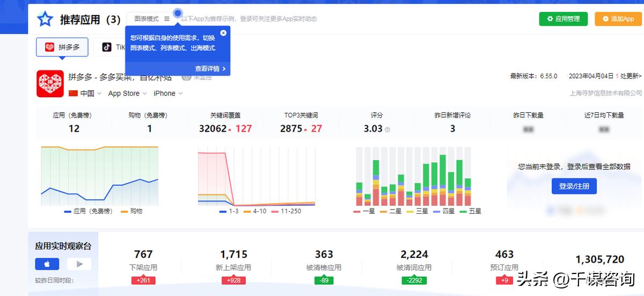Toggle the 三星 rating legend item
The image size is (644, 296).
click(x=418, y=212)
